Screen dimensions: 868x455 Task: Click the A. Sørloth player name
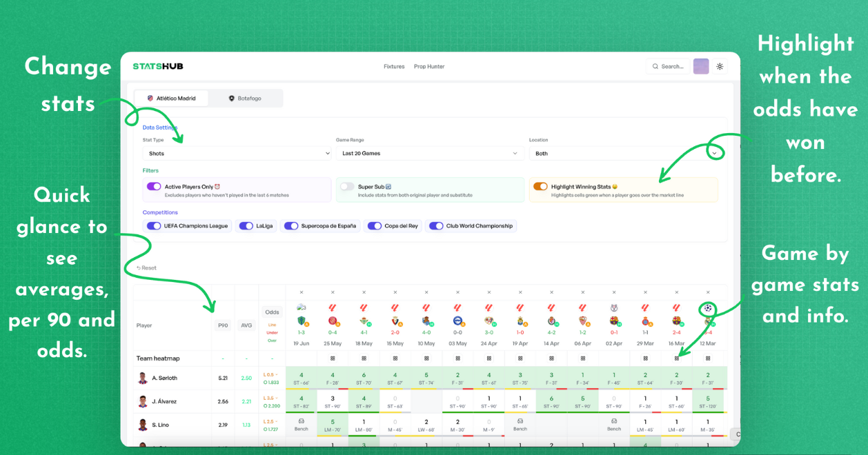pyautogui.click(x=165, y=378)
